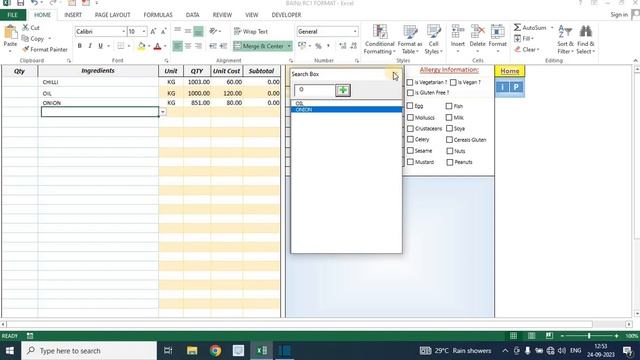The width and height of the screenshot is (640, 360).
Task: Select ONION in the search results list
Action: pyautogui.click(x=347, y=110)
